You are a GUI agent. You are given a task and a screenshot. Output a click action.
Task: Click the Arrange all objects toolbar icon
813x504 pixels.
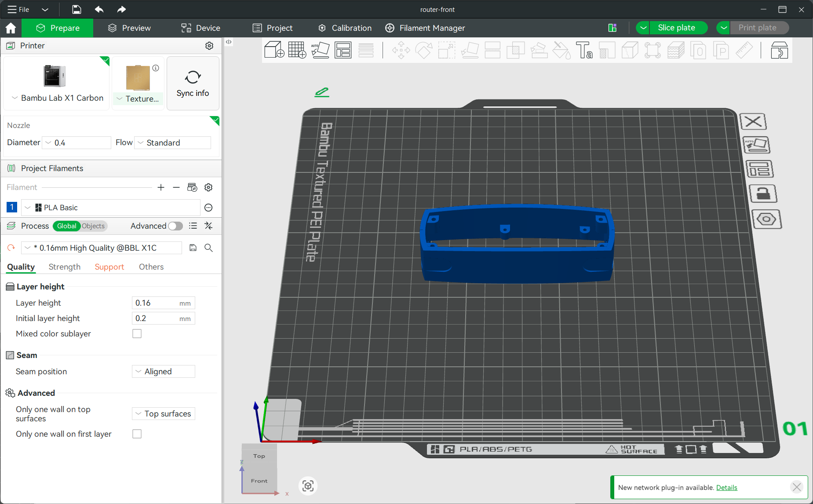pos(343,50)
